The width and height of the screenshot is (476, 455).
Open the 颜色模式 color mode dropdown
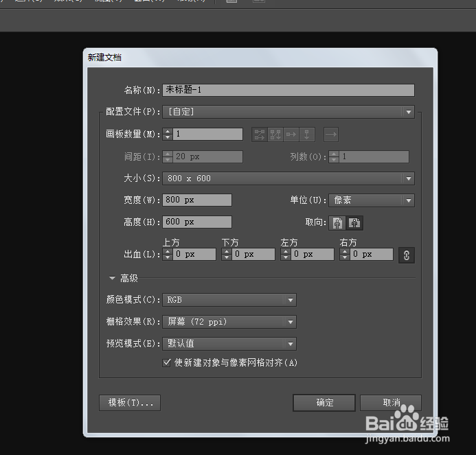pyautogui.click(x=229, y=300)
